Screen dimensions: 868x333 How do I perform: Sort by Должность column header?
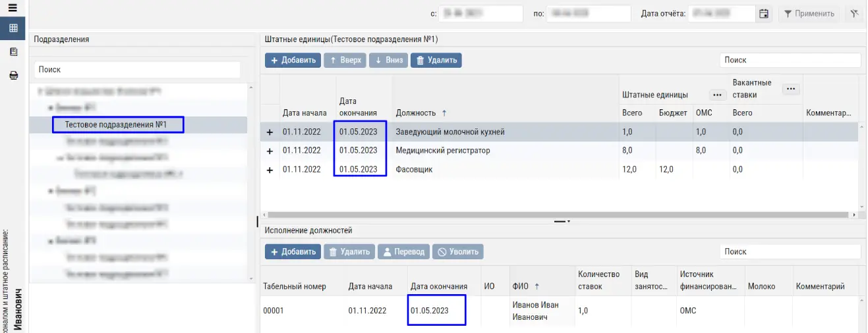(419, 113)
